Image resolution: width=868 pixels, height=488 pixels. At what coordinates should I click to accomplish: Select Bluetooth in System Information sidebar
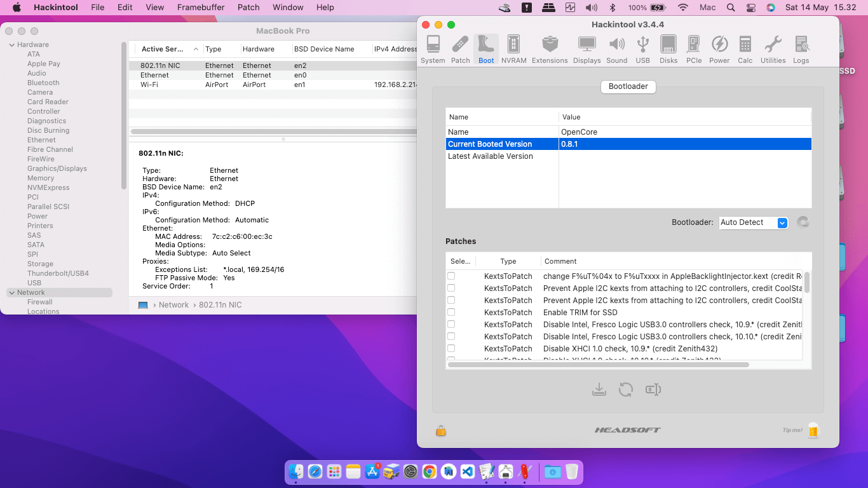pos(43,83)
